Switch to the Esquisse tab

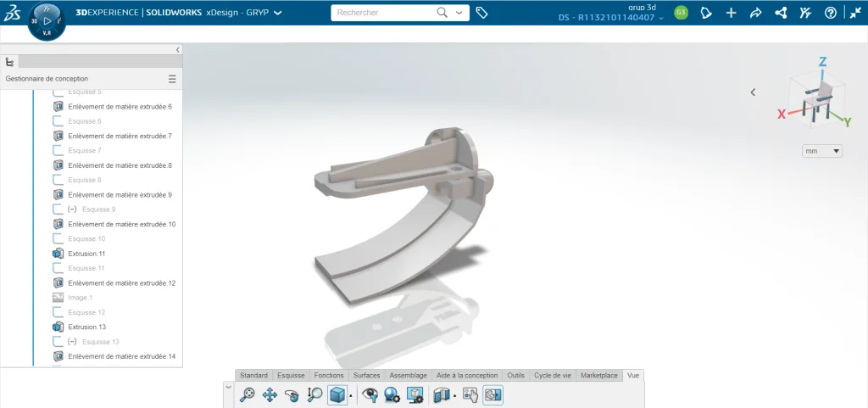coord(291,375)
